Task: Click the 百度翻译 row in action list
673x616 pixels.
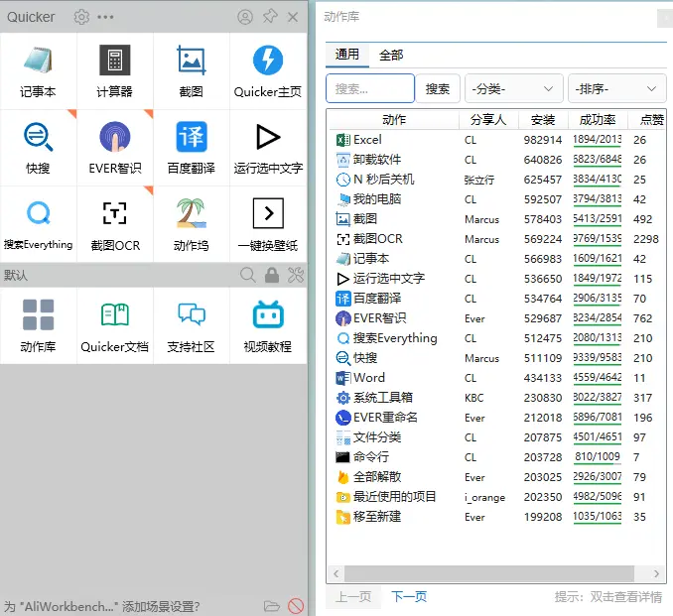Action: pyautogui.click(x=497, y=299)
